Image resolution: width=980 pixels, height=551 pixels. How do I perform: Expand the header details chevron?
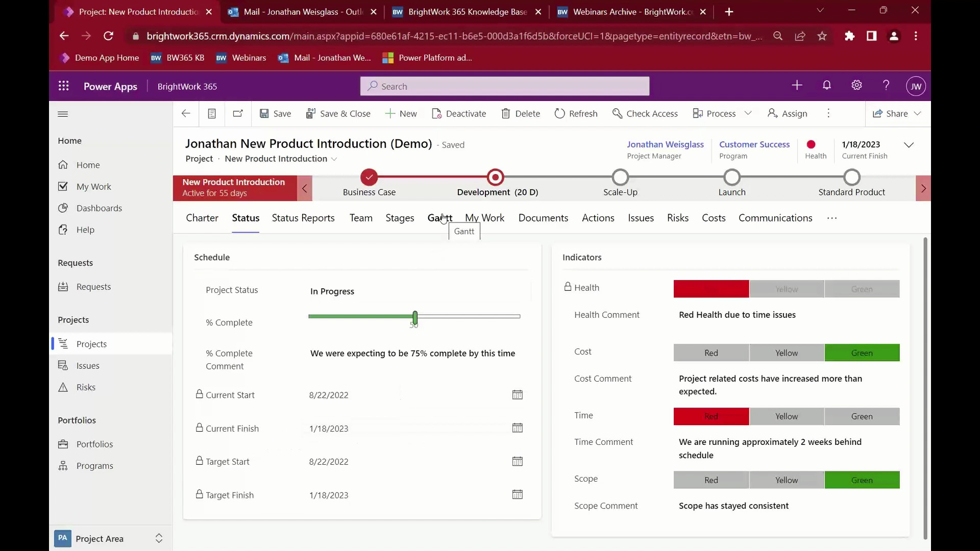909,145
